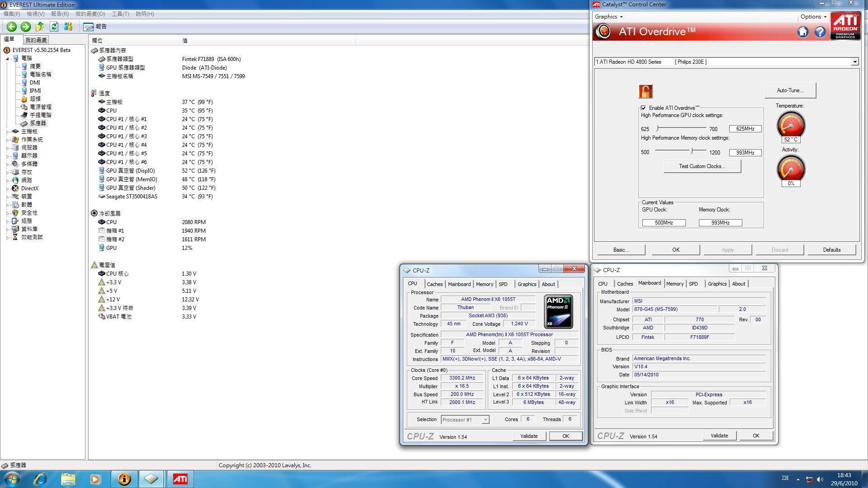This screenshot has width=868, height=488.
Task: Open the 檢視(V) view menu
Action: [x=35, y=14]
